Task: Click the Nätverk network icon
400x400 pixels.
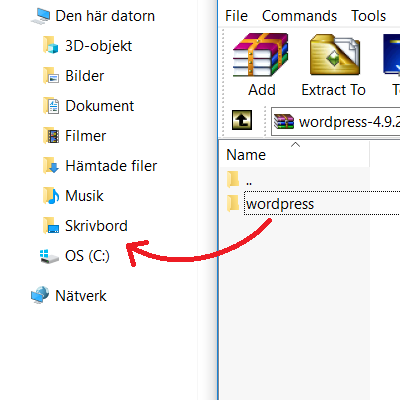Action: coord(40,295)
